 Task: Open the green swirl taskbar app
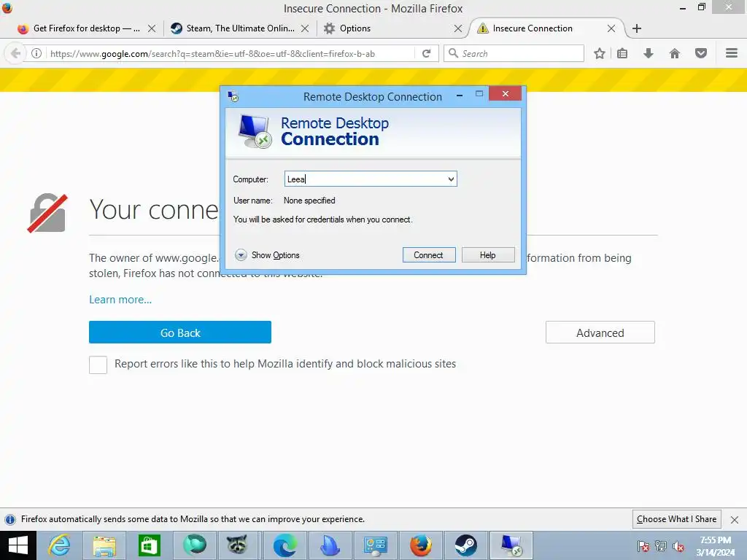[x=194, y=545]
